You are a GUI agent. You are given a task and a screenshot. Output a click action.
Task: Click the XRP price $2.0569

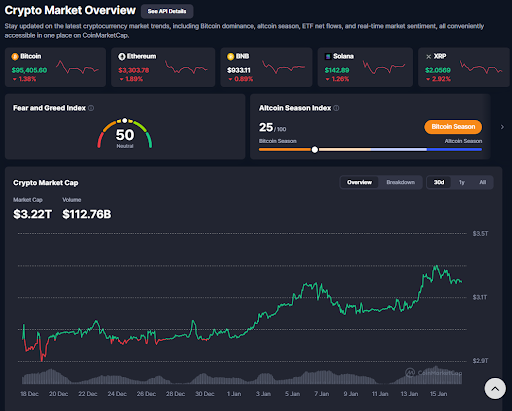point(438,70)
